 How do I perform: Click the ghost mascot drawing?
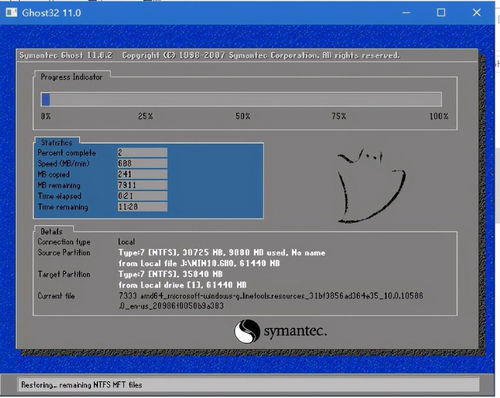(x=371, y=186)
